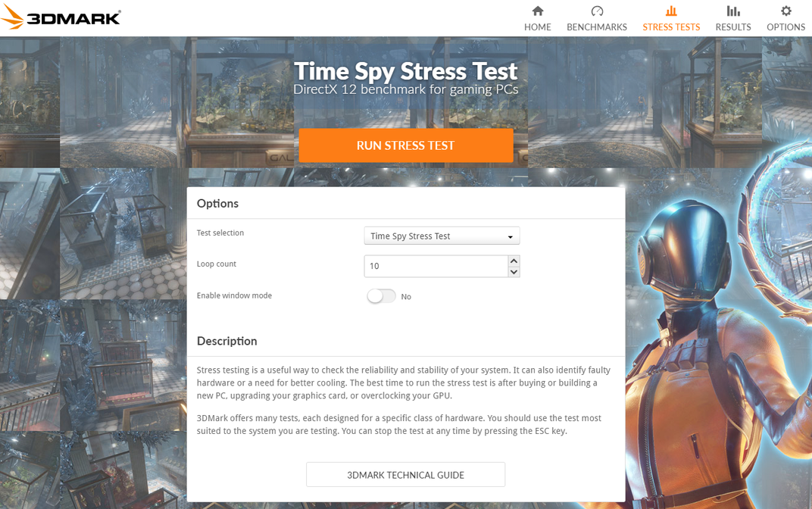Click the Stress Tests bar chart icon
The image size is (812, 509).
click(x=671, y=11)
